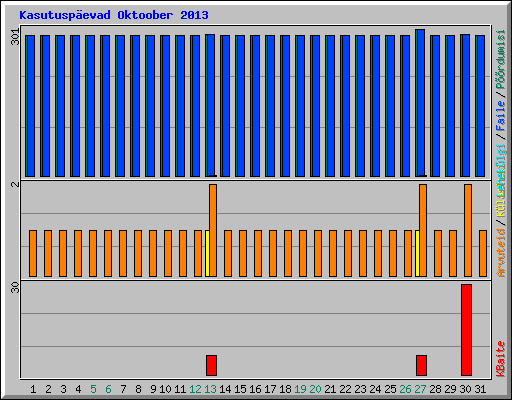Click the blue files bar for day 1

pyautogui.click(x=30, y=106)
